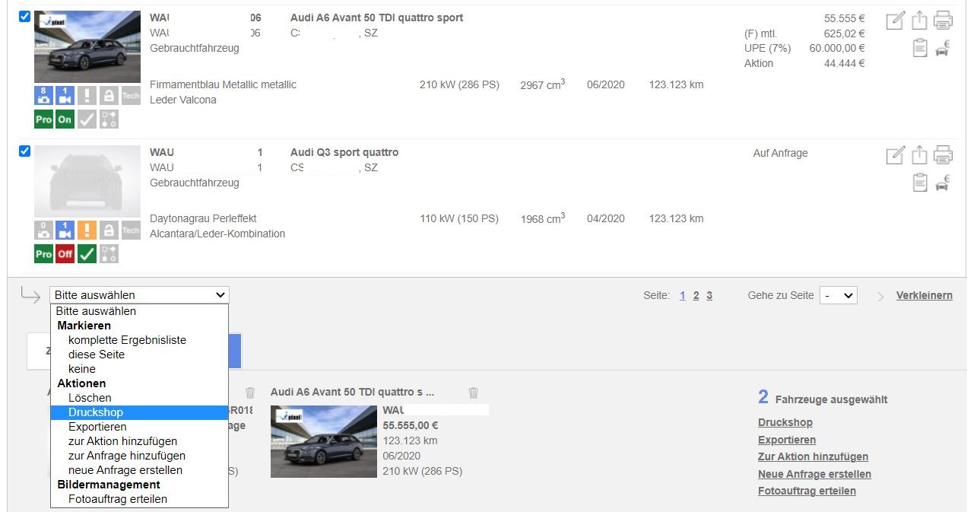980x512 pixels.
Task: Click the Pro badge for Audi A6
Action: 43,119
